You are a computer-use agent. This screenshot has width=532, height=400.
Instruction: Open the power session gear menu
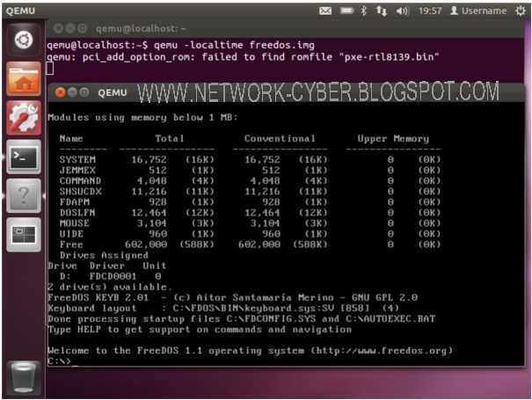click(x=521, y=11)
